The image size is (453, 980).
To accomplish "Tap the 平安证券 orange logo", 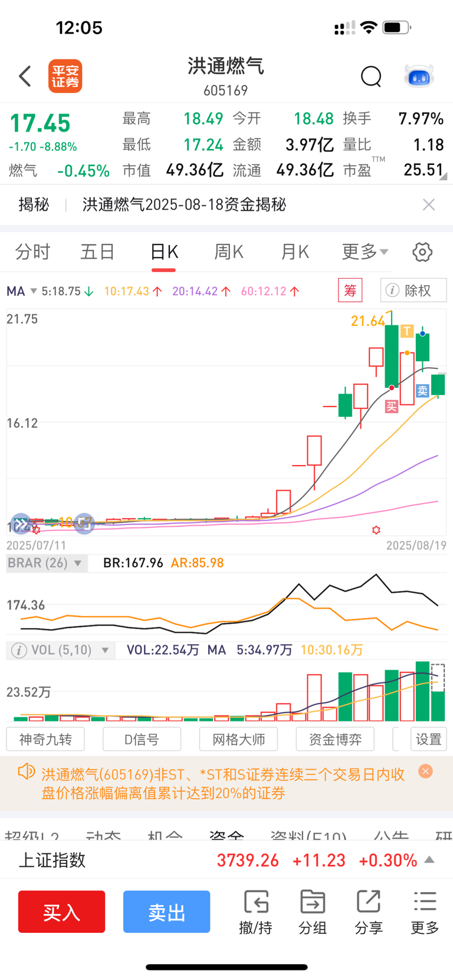I will [x=65, y=76].
